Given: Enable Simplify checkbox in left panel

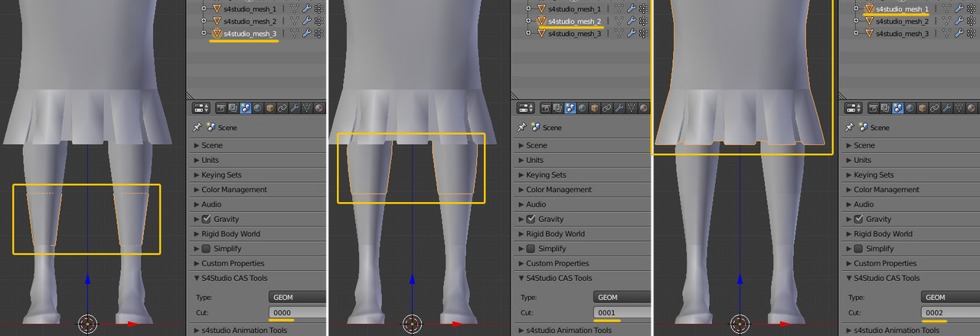Looking at the screenshot, I should pyautogui.click(x=206, y=248).
